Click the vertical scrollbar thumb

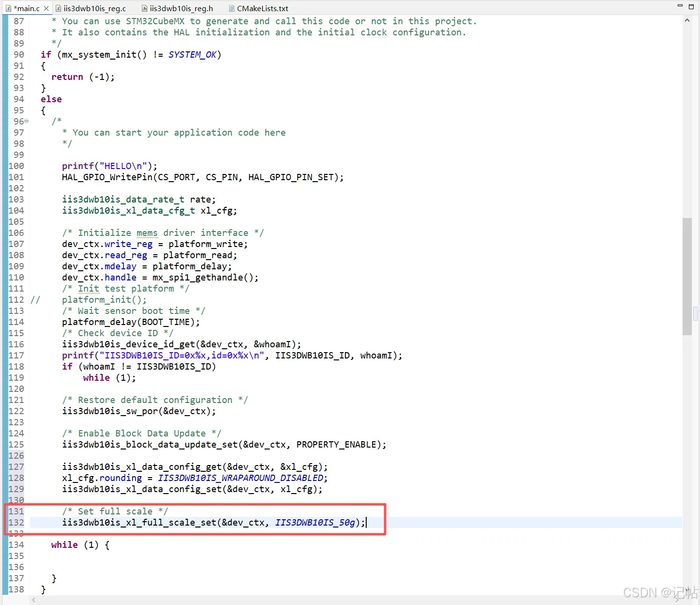coord(687,276)
